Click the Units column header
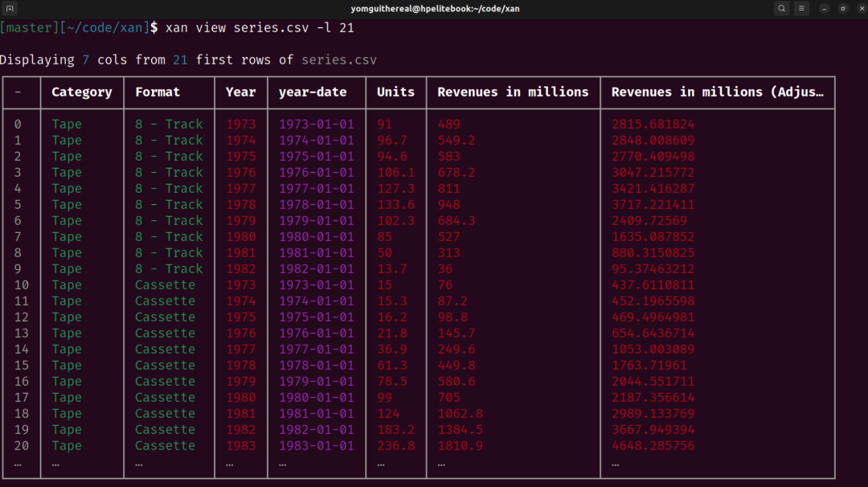Screen dimensions: 868x487 coord(395,92)
